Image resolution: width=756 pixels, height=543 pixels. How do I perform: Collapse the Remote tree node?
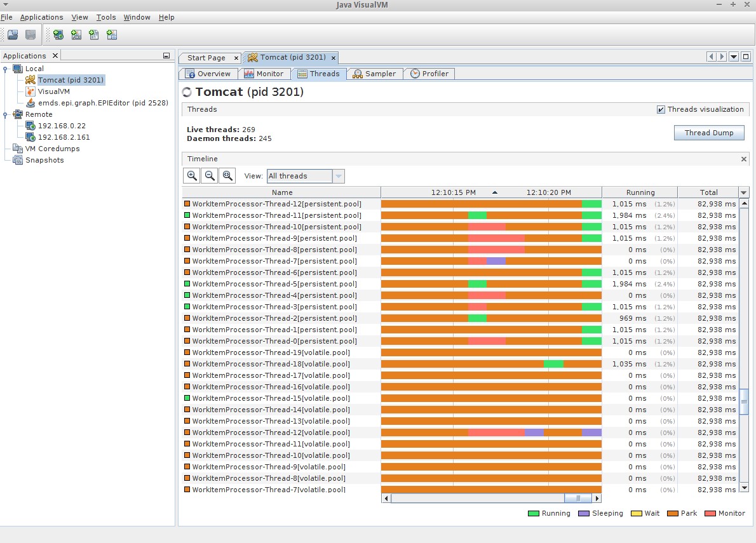pyautogui.click(x=5, y=115)
